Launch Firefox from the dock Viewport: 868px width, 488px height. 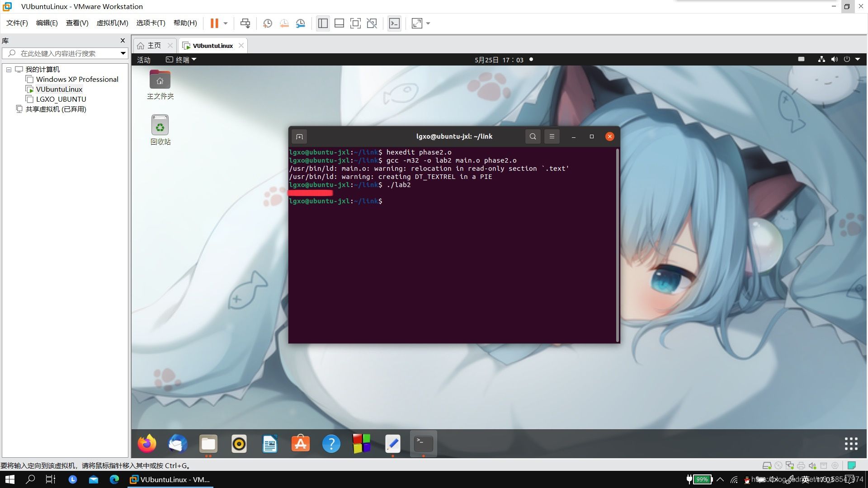(x=146, y=444)
